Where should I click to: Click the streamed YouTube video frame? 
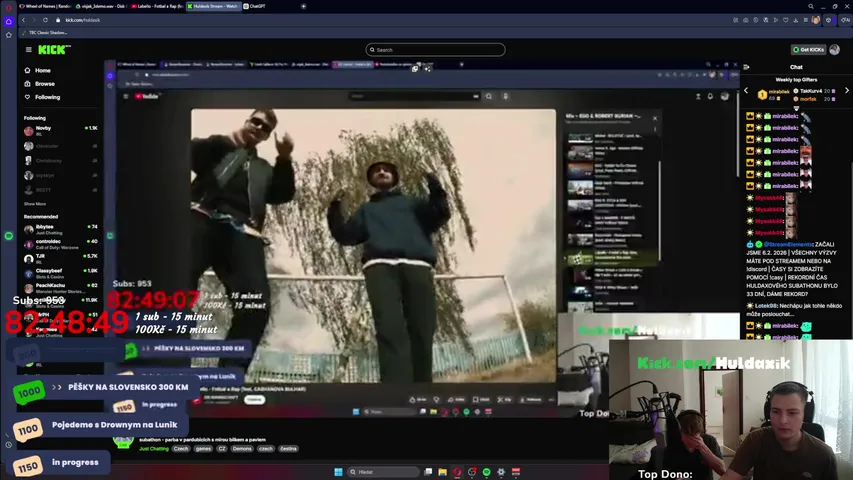pos(373,245)
